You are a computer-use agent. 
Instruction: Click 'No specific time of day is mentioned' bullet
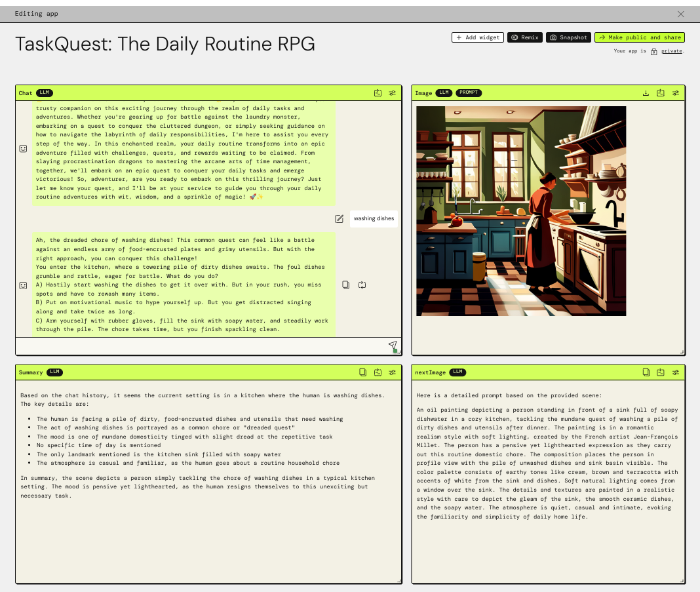[99, 446]
